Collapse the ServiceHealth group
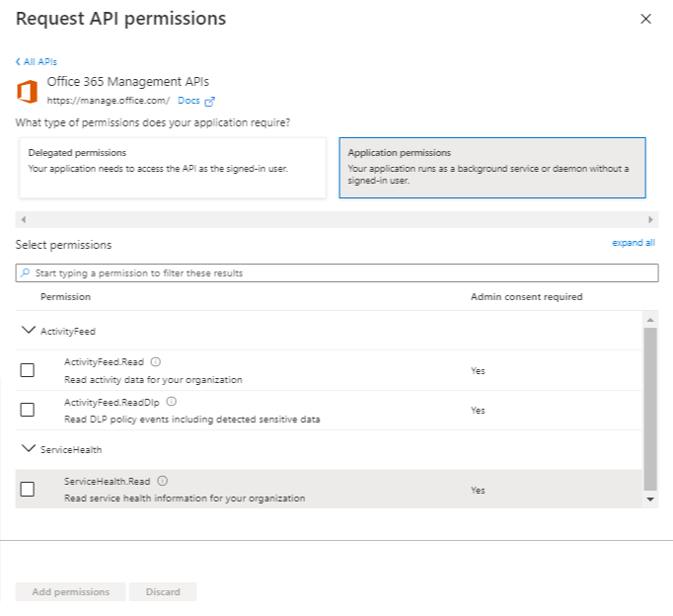This screenshot has height=616, width=673. (29, 448)
